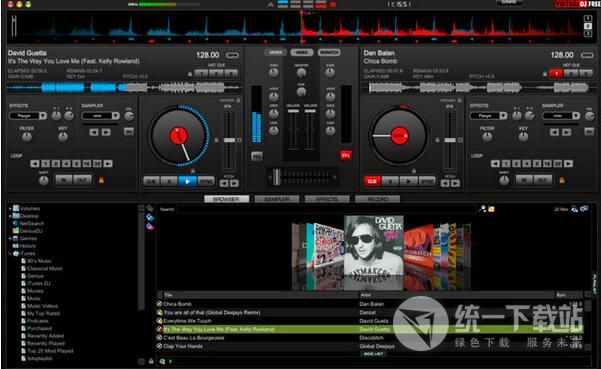
Task: Move the crossfader handle
Action: [x=276, y=177]
